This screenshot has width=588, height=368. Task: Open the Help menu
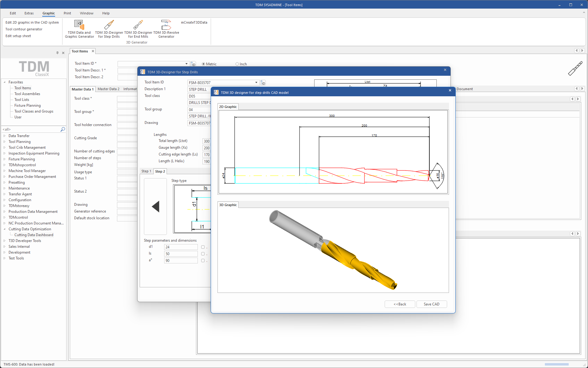(x=106, y=13)
